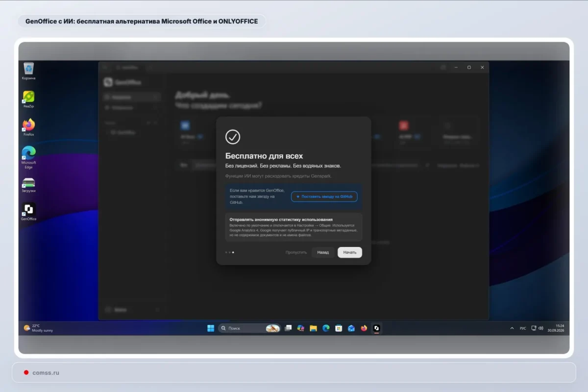Show hidden system tray icons chevron
588x392 pixels.
coord(512,328)
